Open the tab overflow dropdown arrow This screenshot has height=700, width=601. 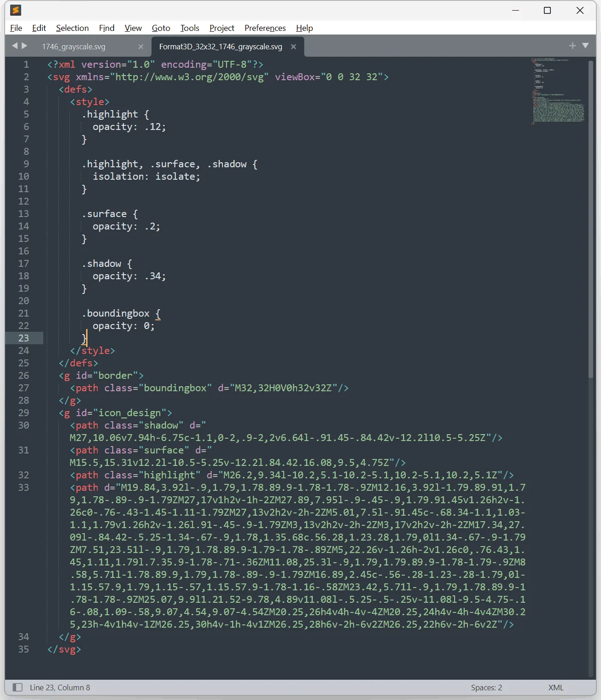pos(585,46)
